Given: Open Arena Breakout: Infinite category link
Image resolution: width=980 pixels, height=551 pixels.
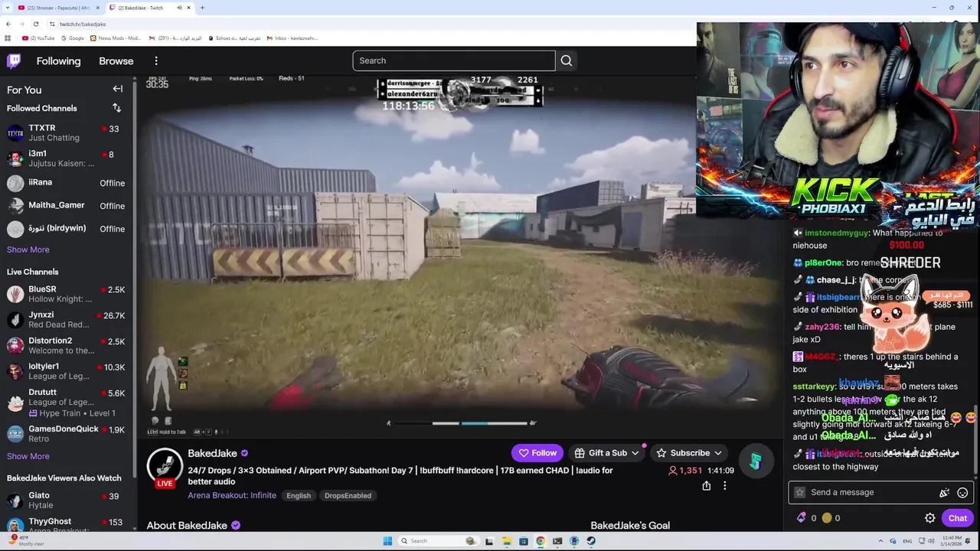Looking at the screenshot, I should click(x=232, y=495).
